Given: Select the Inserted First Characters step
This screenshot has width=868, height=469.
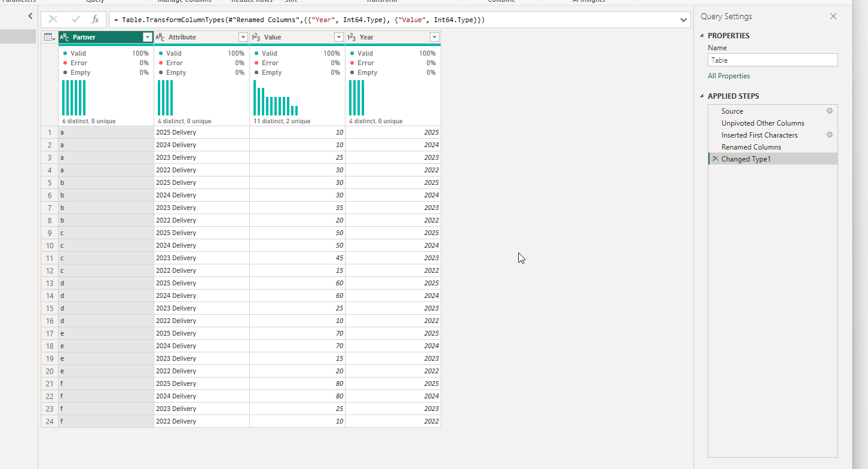Looking at the screenshot, I should pyautogui.click(x=773, y=135).
